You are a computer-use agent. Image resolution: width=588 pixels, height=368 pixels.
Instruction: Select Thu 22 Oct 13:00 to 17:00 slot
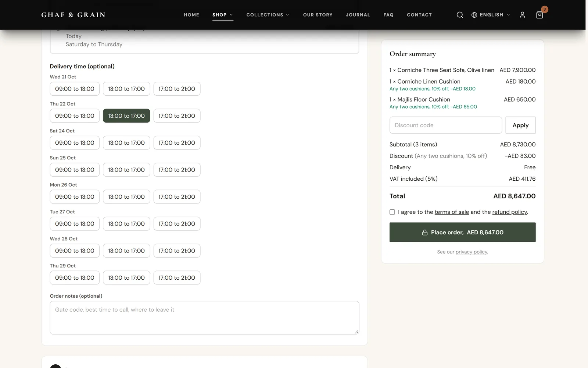point(126,116)
